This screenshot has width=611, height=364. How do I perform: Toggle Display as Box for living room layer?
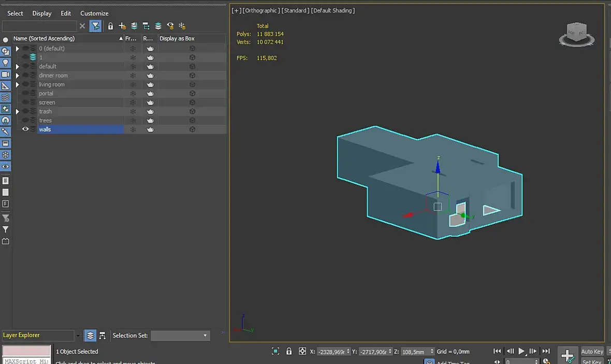[192, 84]
